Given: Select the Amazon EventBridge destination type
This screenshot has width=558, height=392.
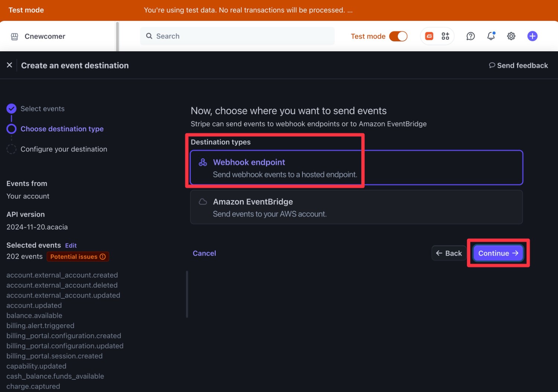Looking at the screenshot, I should coord(356,207).
